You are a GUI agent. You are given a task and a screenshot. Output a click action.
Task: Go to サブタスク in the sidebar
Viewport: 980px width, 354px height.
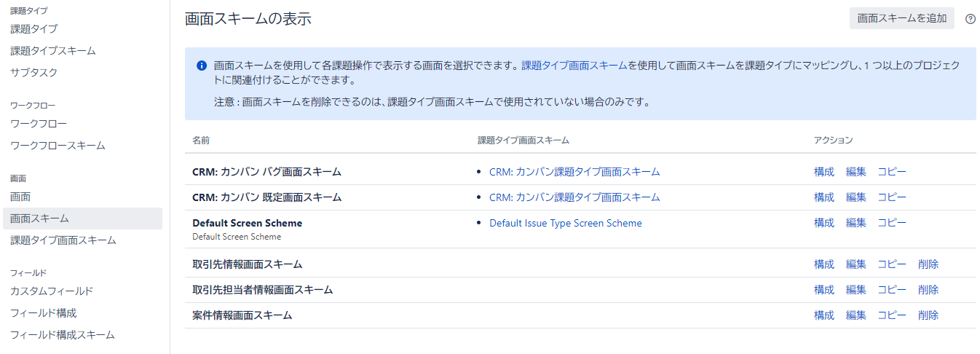pos(33,72)
